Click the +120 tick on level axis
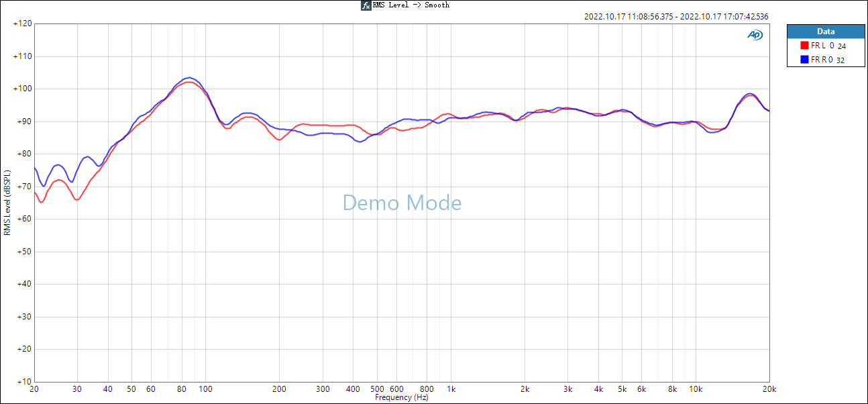 (x=22, y=24)
